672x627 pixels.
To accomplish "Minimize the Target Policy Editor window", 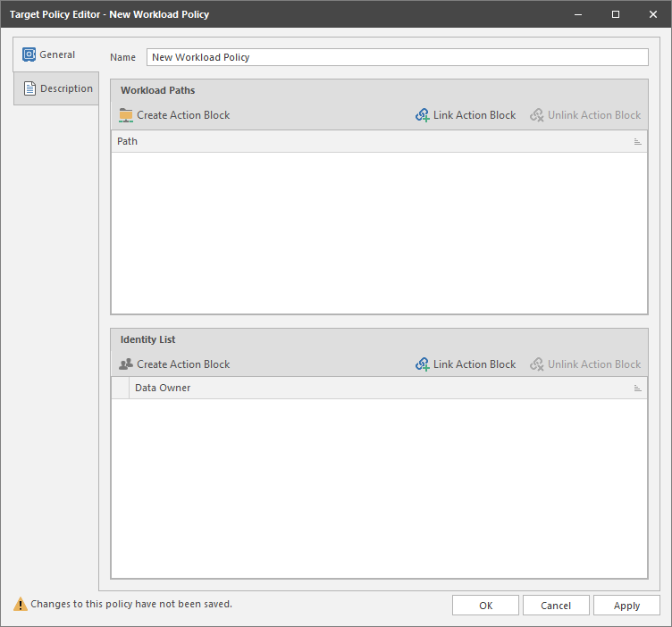I will pyautogui.click(x=578, y=14).
